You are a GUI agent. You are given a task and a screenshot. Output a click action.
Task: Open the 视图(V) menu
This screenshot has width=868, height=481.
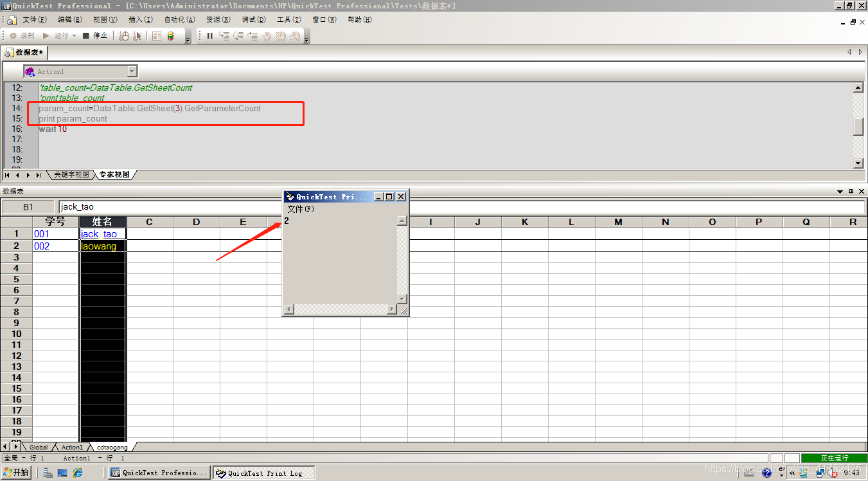(x=105, y=20)
